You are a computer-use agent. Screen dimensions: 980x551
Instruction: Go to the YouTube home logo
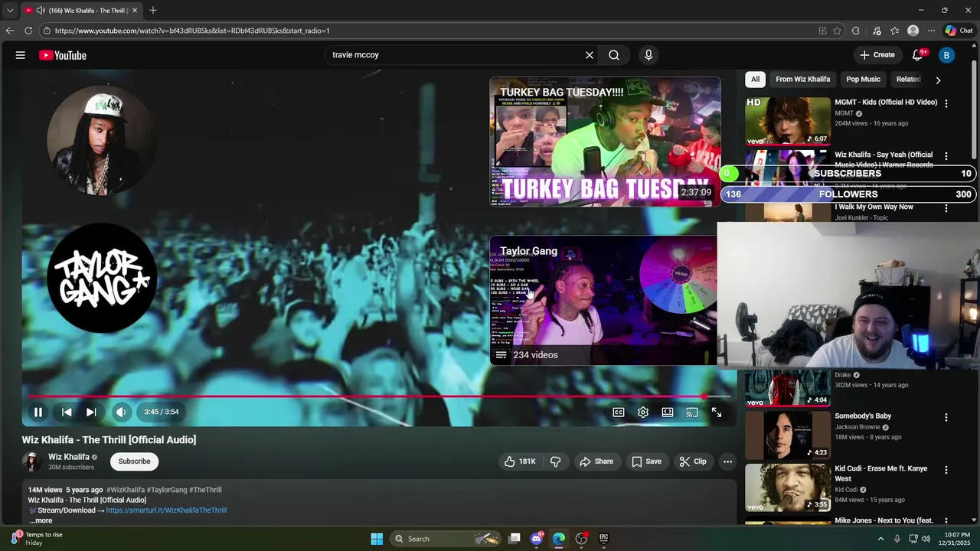[x=63, y=55]
